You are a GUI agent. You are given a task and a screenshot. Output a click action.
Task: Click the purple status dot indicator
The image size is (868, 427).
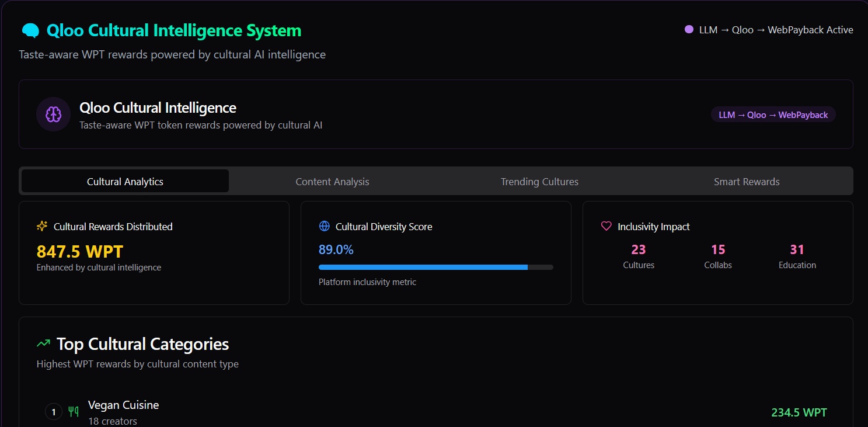click(x=689, y=30)
